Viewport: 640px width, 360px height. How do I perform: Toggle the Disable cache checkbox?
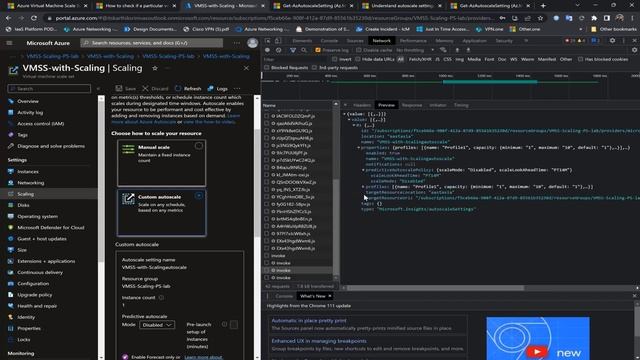coord(358,50)
